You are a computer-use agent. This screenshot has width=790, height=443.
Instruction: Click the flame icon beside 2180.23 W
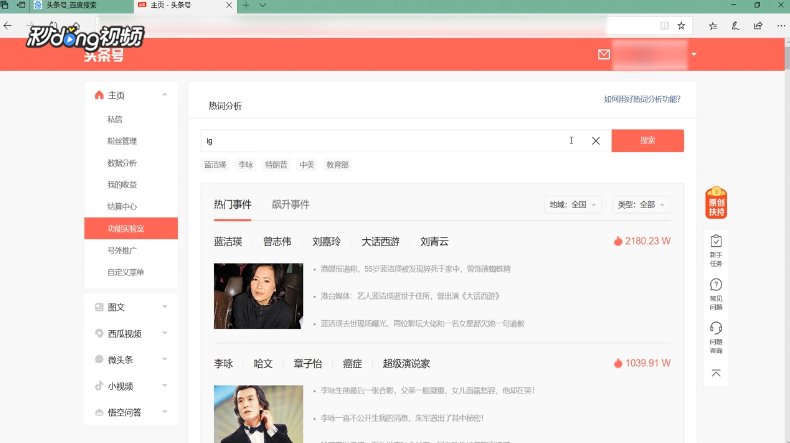coord(618,241)
